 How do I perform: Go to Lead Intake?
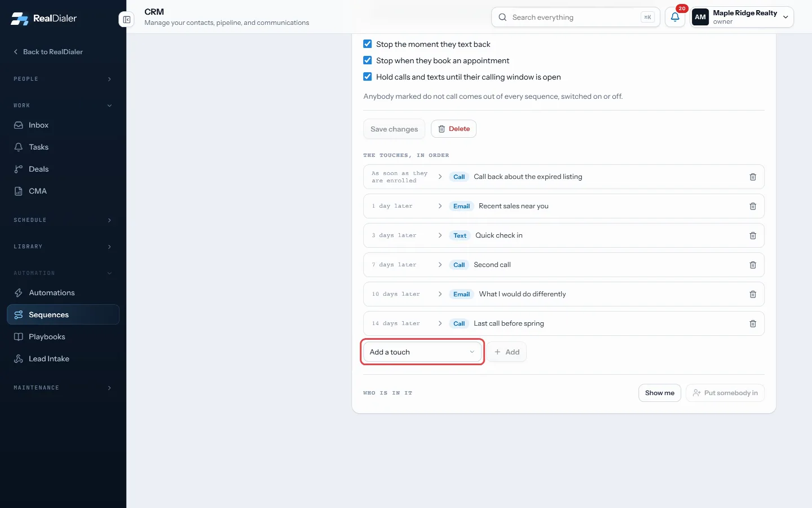pos(63,359)
